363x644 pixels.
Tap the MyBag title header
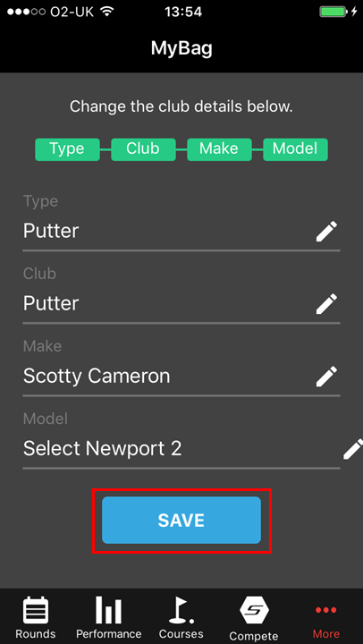point(181,48)
